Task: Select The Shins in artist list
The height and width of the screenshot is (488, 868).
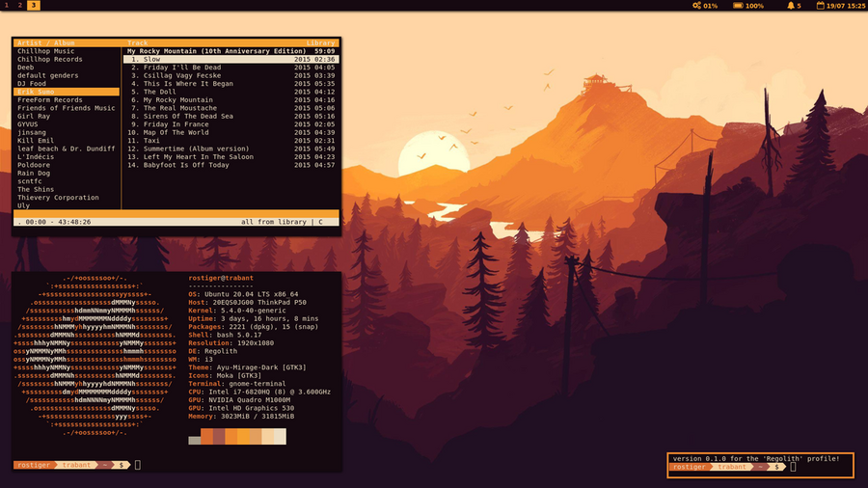Action: click(x=37, y=189)
